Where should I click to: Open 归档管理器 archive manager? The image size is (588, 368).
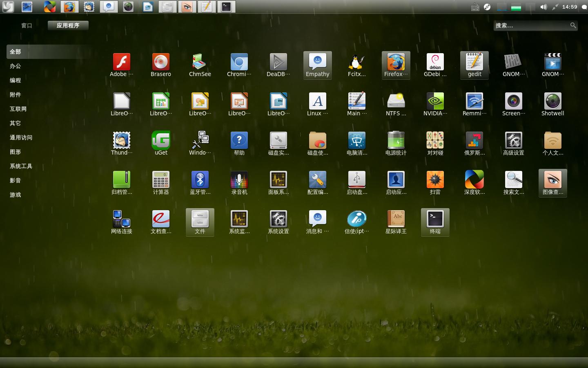[122, 183]
